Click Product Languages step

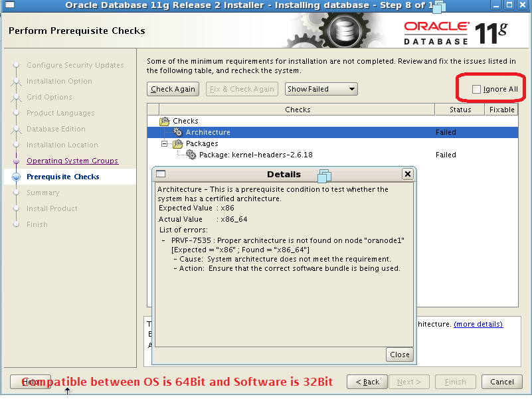click(60, 113)
